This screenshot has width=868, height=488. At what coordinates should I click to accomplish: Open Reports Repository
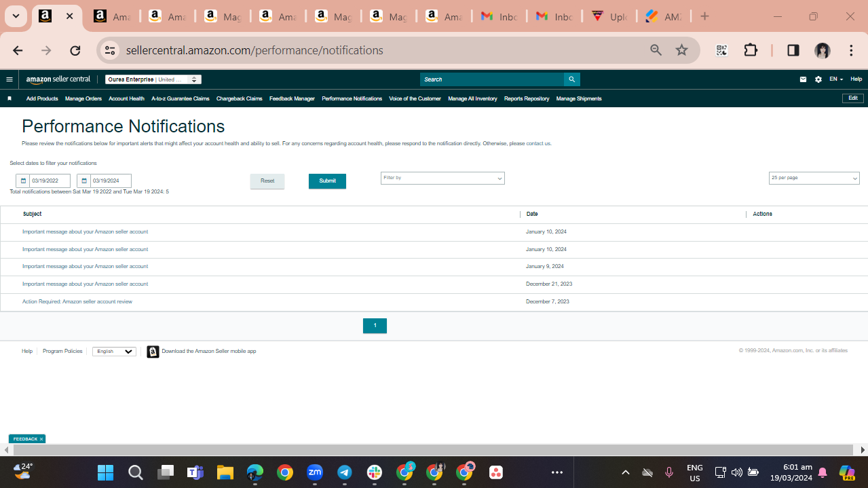tap(527, 98)
